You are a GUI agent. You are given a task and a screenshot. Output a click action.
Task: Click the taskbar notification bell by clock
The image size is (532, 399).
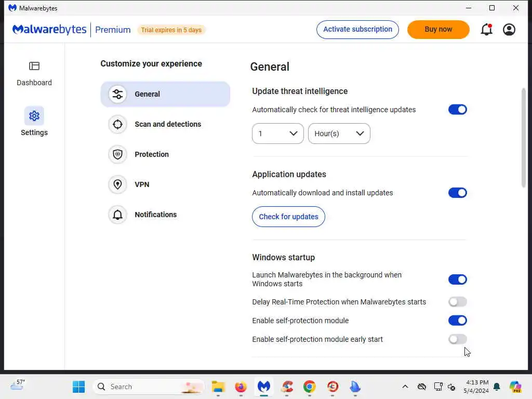coord(497,387)
